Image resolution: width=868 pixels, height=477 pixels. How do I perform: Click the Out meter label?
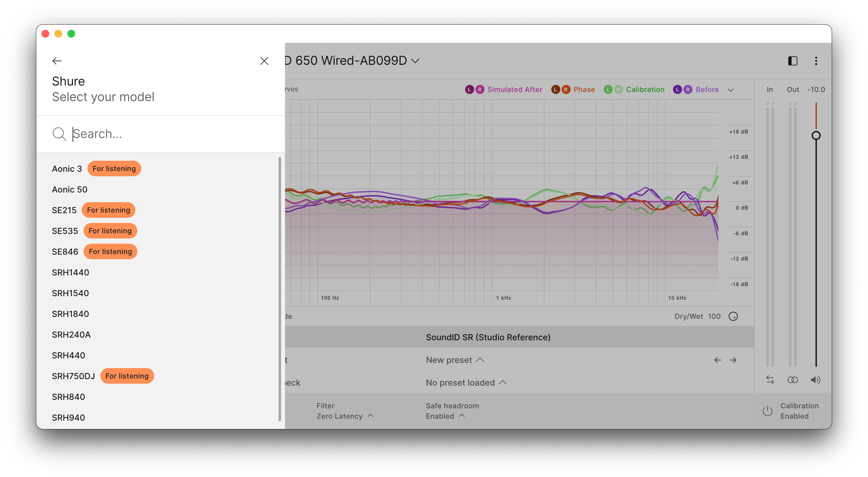tap(793, 90)
